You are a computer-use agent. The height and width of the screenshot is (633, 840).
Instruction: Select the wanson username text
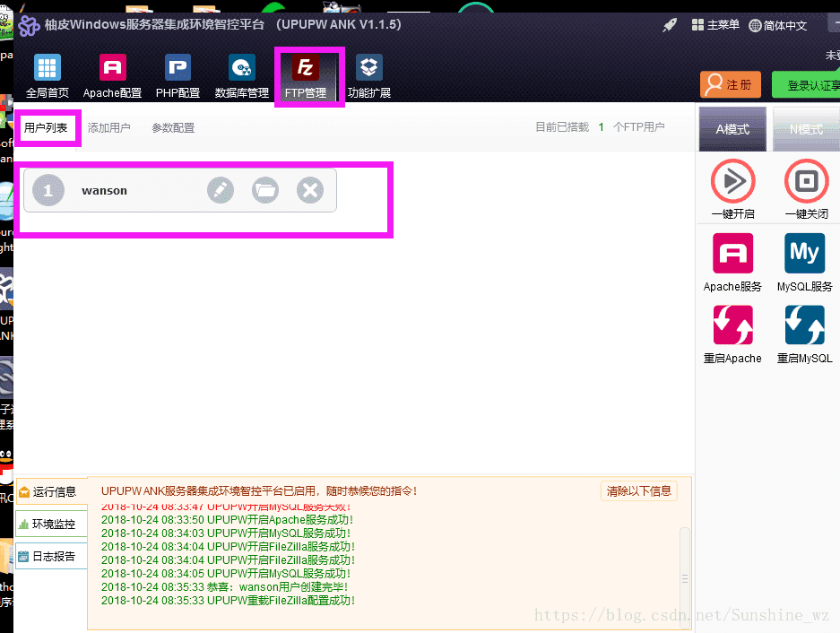pyautogui.click(x=104, y=191)
